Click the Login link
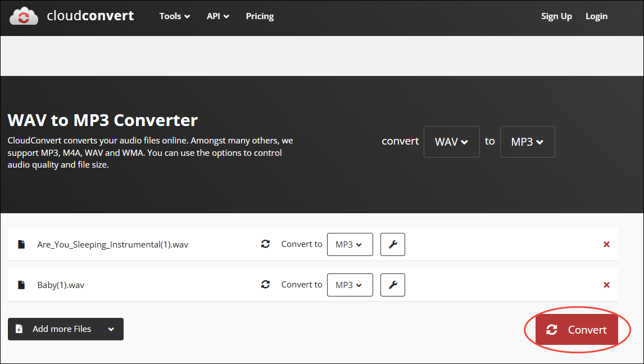The width and height of the screenshot is (644, 364). (x=596, y=16)
